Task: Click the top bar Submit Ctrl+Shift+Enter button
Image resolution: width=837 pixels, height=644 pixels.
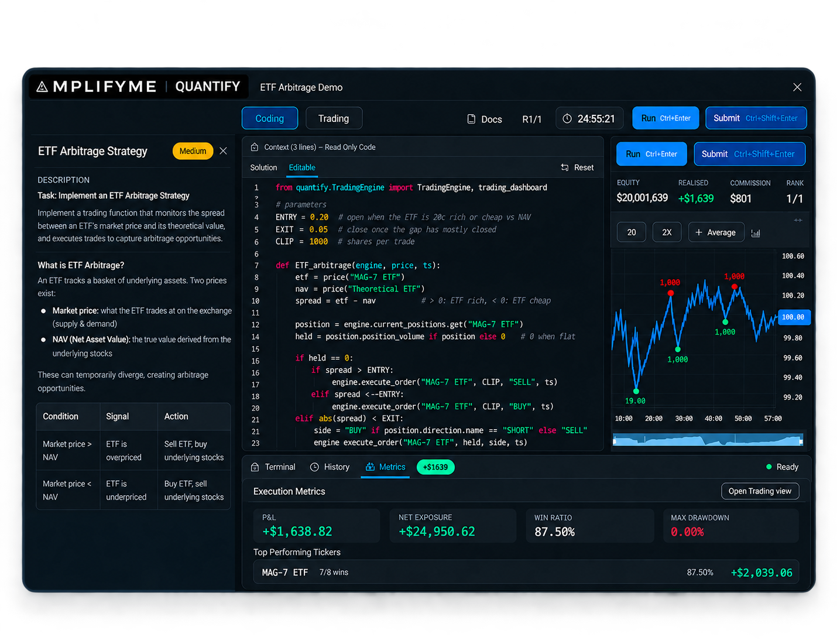Action: point(756,118)
